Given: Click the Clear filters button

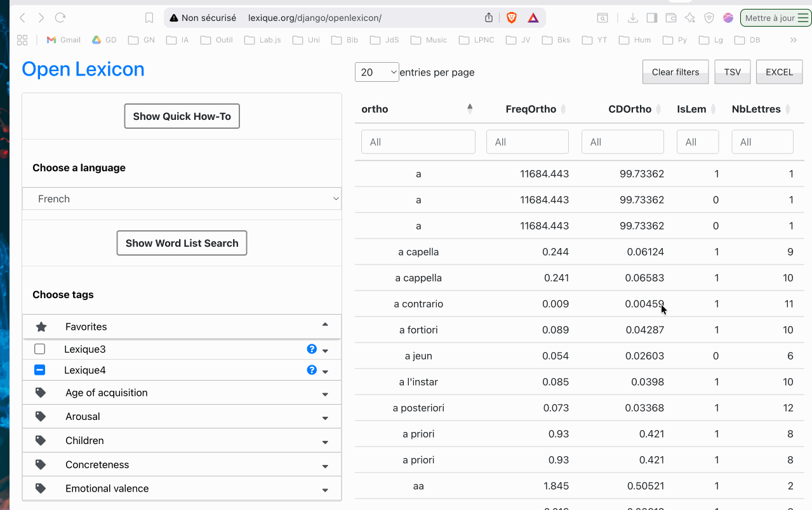Looking at the screenshot, I should 675,72.
